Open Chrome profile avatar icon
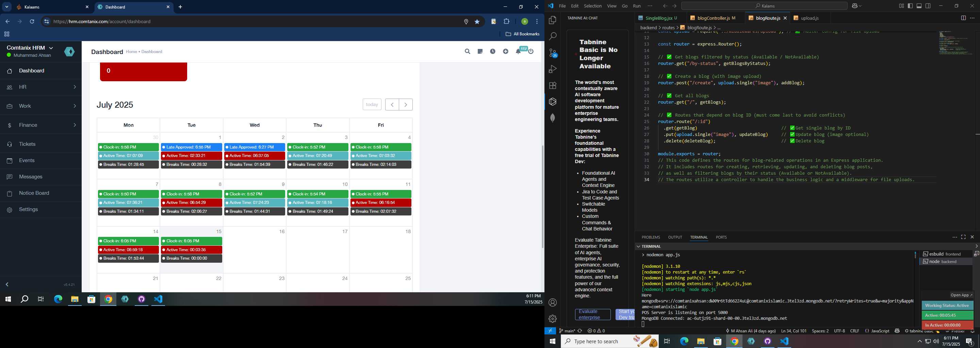980x348 pixels. tap(525, 22)
